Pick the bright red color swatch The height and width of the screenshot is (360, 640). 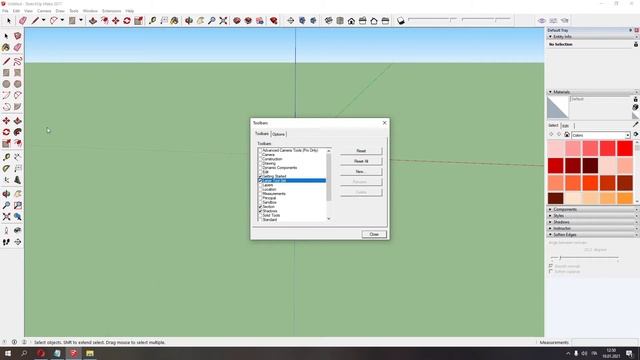624,149
